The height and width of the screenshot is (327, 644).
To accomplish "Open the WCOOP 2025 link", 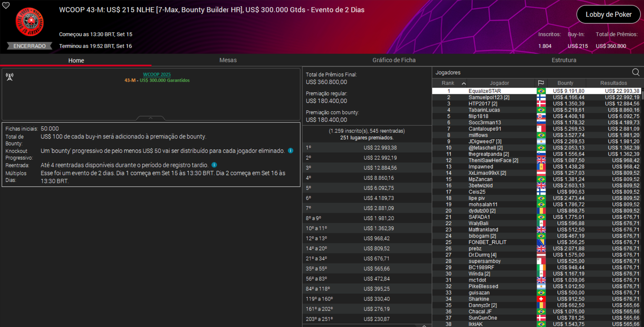I will click(157, 74).
